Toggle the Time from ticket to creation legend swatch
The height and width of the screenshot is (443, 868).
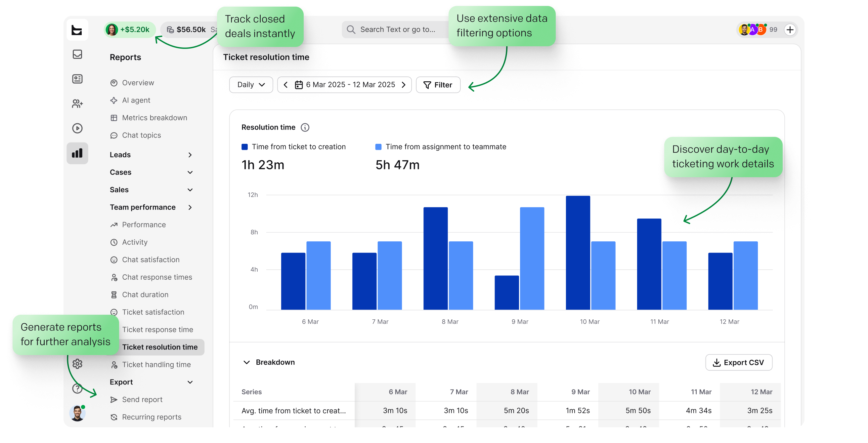(x=245, y=147)
